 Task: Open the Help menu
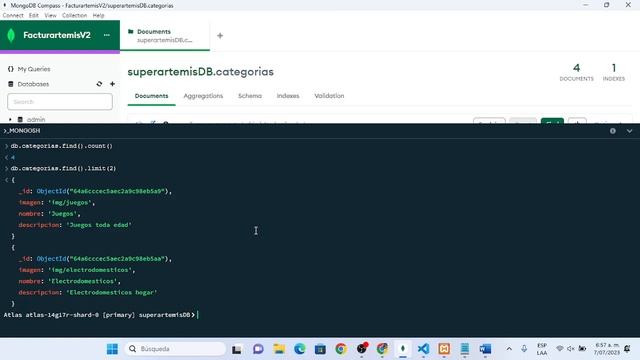pos(98,16)
